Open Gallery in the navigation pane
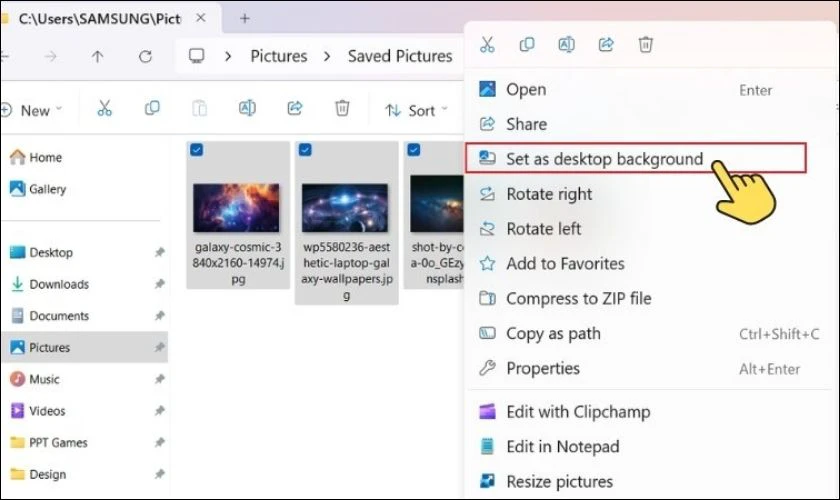This screenshot has width=840, height=500. click(38, 189)
